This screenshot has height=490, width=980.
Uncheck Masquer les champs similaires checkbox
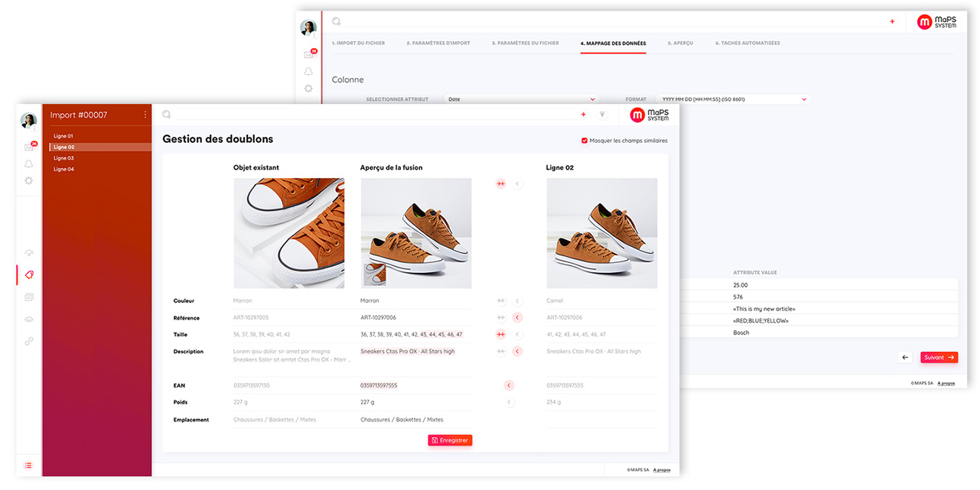pyautogui.click(x=584, y=141)
